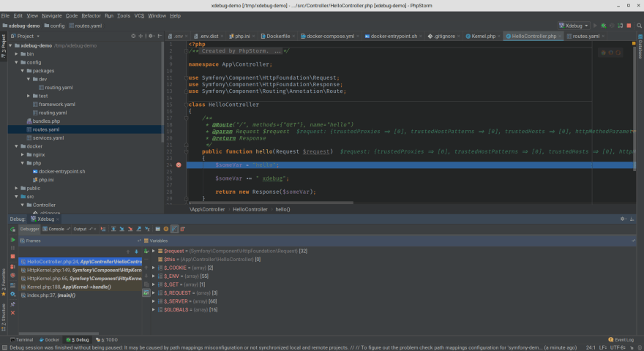Click the Search Everywhere magnifier icon
Viewport: 644px width, 351px height.
coord(639,26)
